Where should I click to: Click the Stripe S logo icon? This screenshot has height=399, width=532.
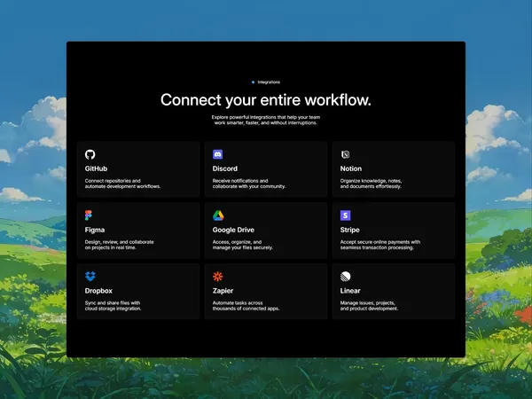point(345,215)
